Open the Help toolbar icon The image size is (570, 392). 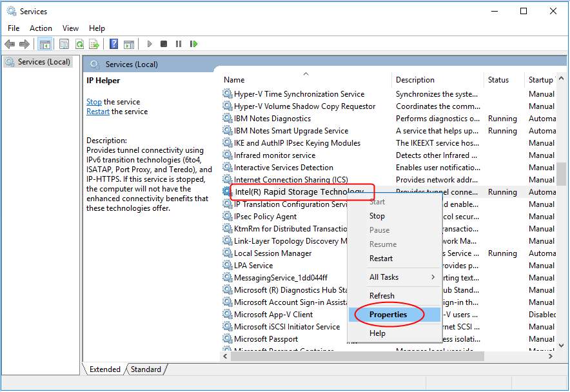point(113,44)
